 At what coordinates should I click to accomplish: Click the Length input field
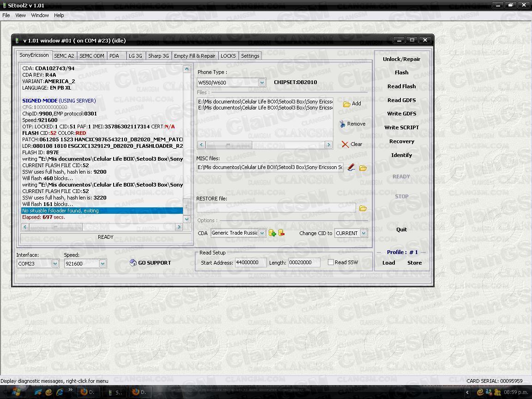point(304,263)
